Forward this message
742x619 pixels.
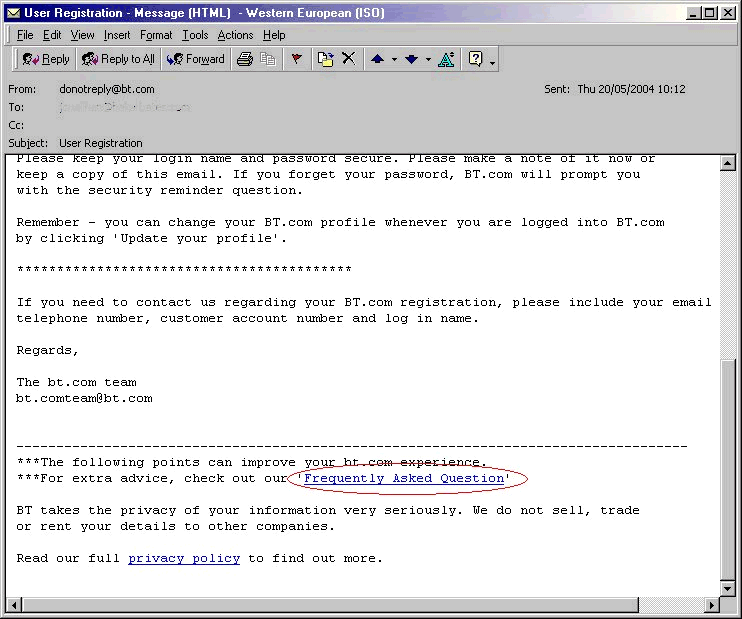[x=195, y=59]
